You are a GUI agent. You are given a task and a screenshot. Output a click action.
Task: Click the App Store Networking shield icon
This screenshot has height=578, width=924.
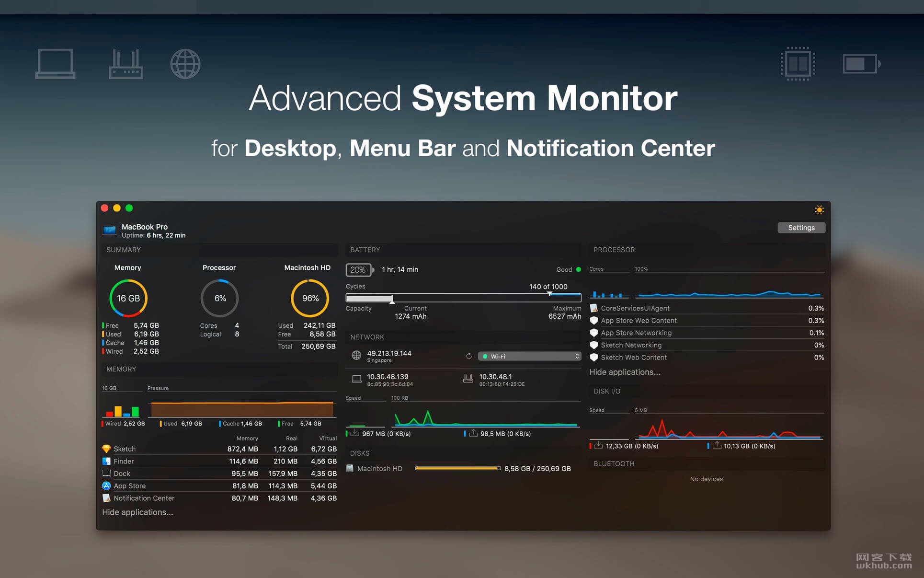[x=594, y=333]
